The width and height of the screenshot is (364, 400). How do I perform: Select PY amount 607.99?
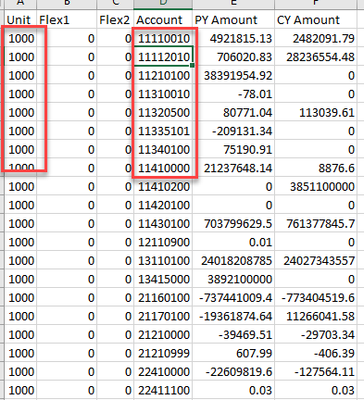(233, 353)
